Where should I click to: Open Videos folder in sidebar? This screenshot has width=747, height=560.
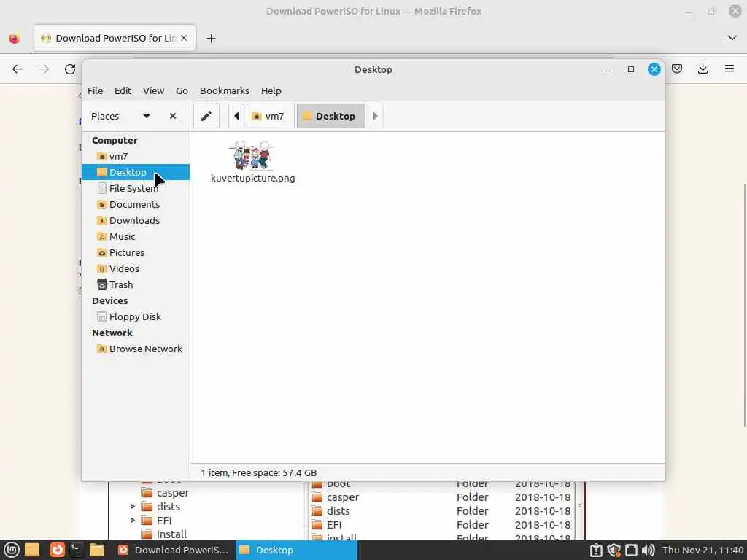pyautogui.click(x=135, y=268)
